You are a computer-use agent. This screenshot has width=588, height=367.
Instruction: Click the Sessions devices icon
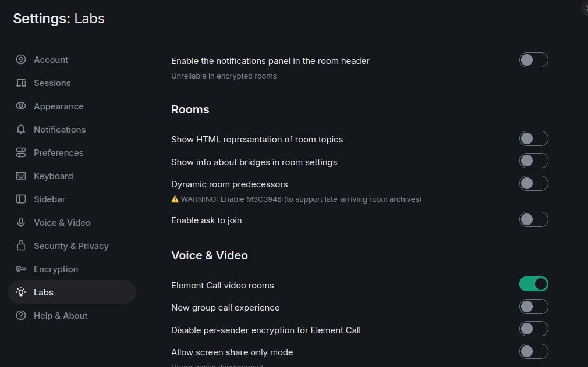click(x=21, y=83)
